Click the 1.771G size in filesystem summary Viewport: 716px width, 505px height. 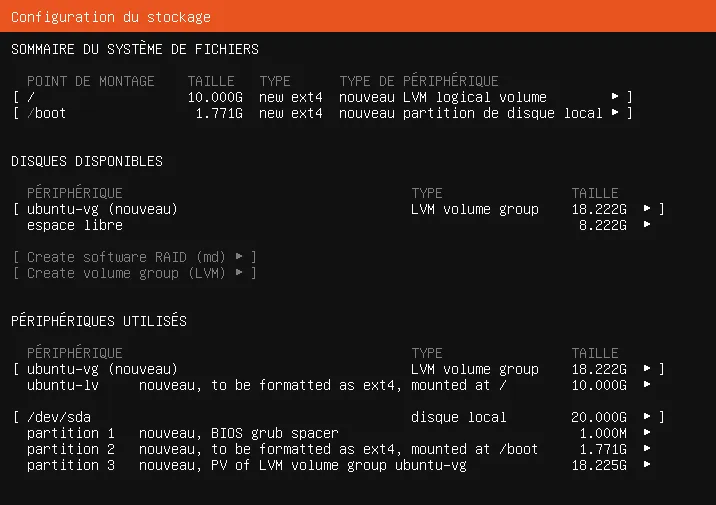pos(219,113)
